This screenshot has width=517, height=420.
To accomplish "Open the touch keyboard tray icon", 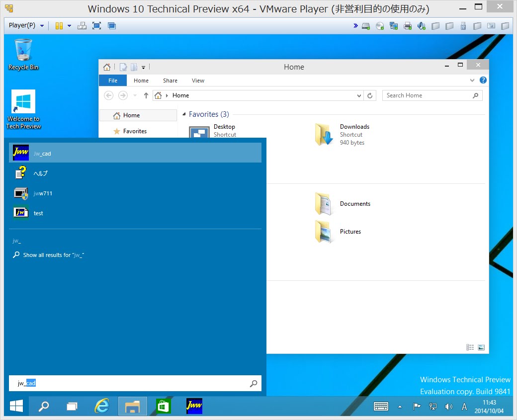I will click(381, 407).
